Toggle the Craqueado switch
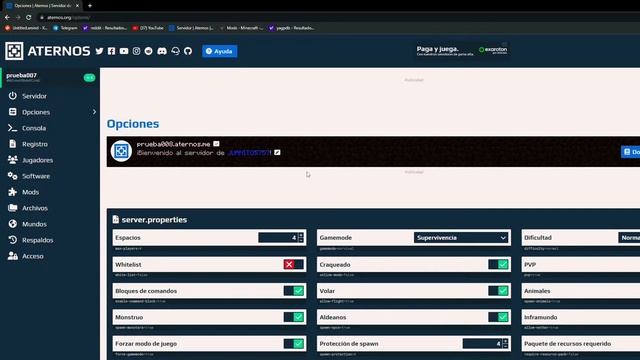This screenshot has height=360, width=640. 498,264
